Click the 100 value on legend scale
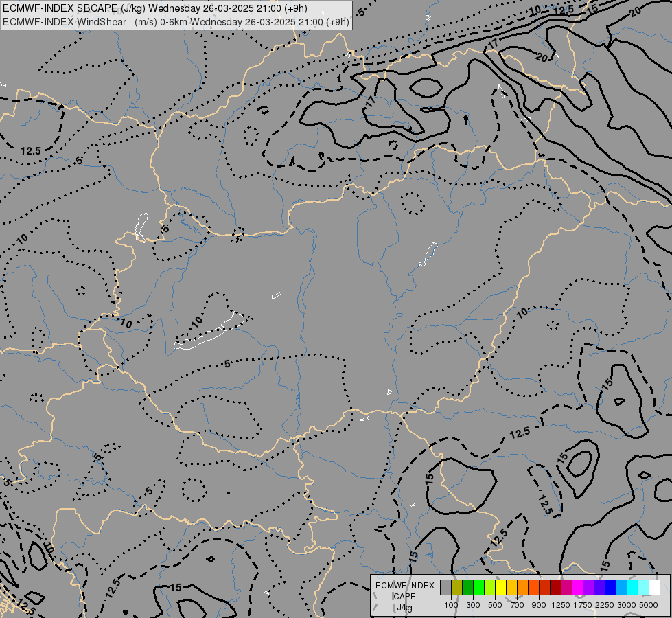672x618 pixels. pos(451,605)
